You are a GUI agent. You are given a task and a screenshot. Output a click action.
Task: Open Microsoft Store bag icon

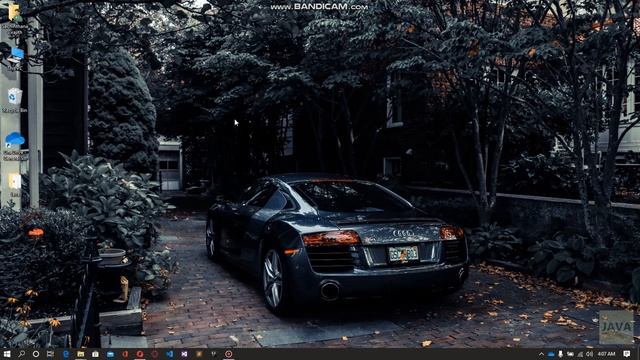tap(95, 354)
